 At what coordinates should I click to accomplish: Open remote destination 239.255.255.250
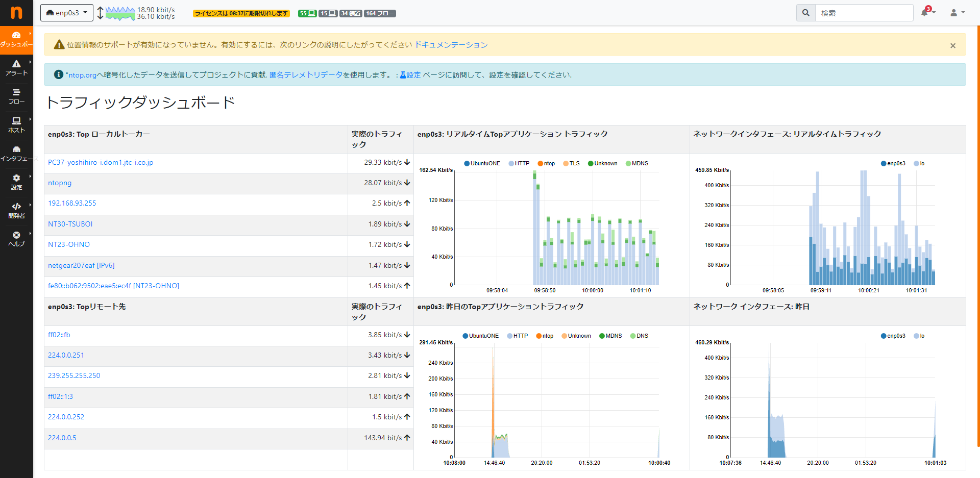point(74,375)
